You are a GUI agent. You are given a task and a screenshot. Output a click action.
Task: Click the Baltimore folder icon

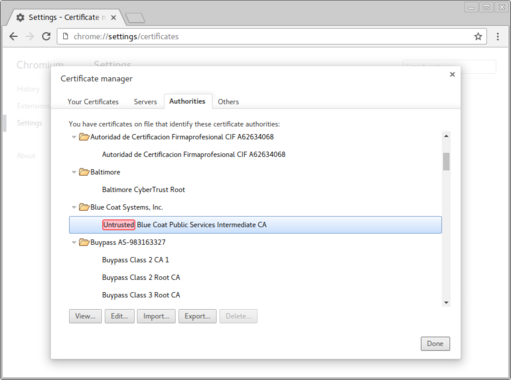coord(84,172)
